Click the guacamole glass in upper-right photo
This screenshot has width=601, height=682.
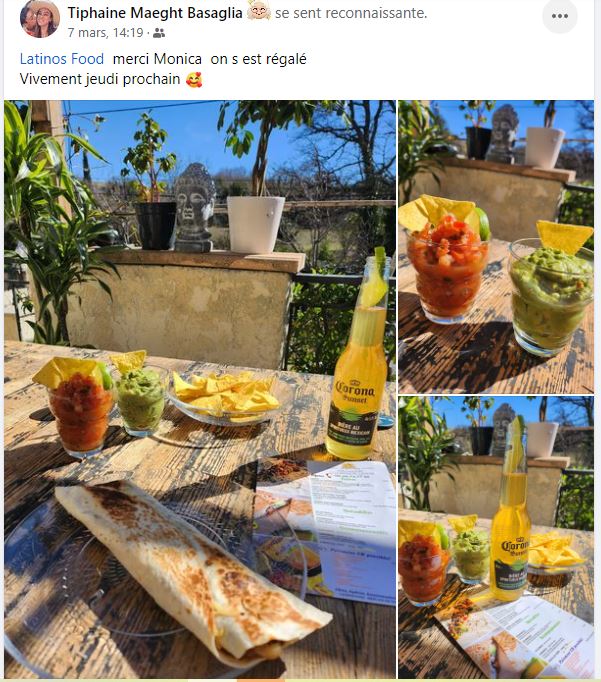pyautogui.click(x=551, y=292)
